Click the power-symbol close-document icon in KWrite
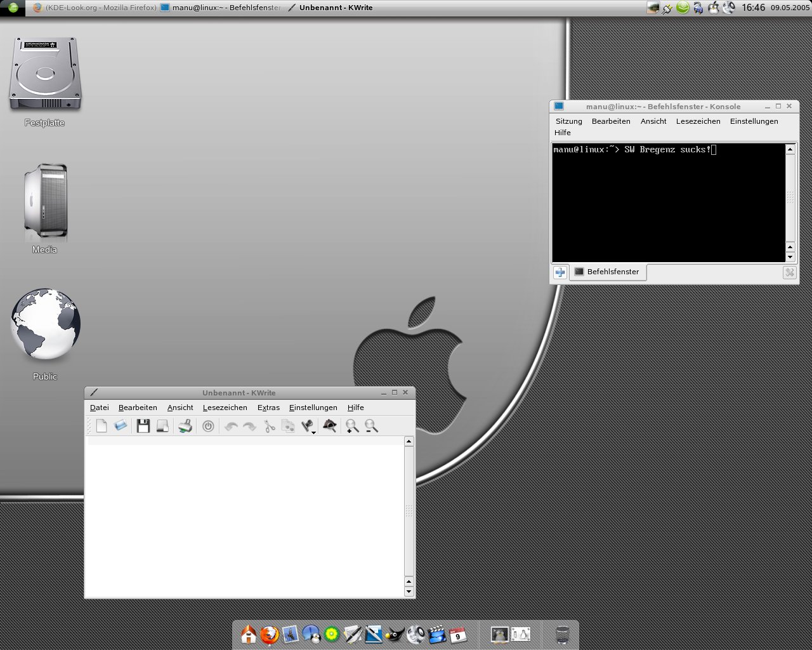The width and height of the screenshot is (812, 650). pos(208,426)
